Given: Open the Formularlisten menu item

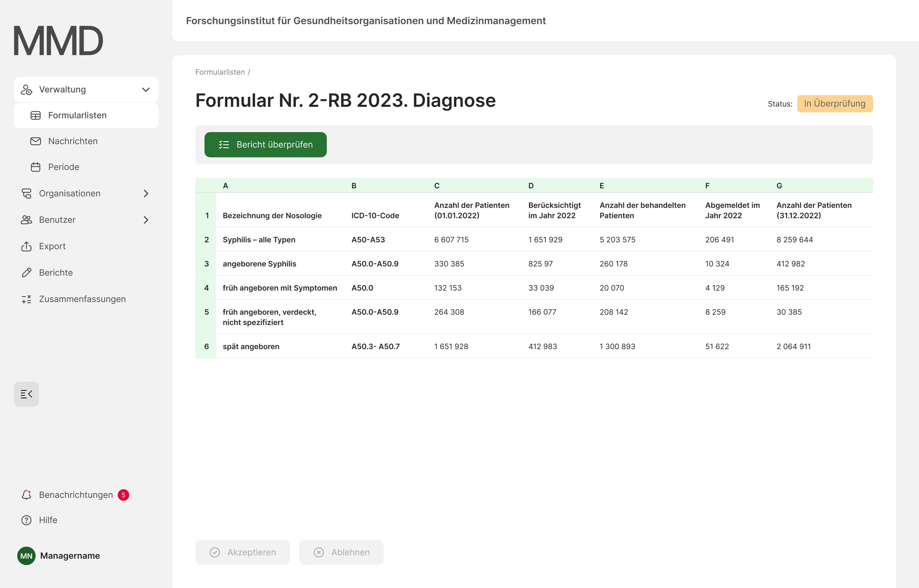Looking at the screenshot, I should [x=77, y=115].
